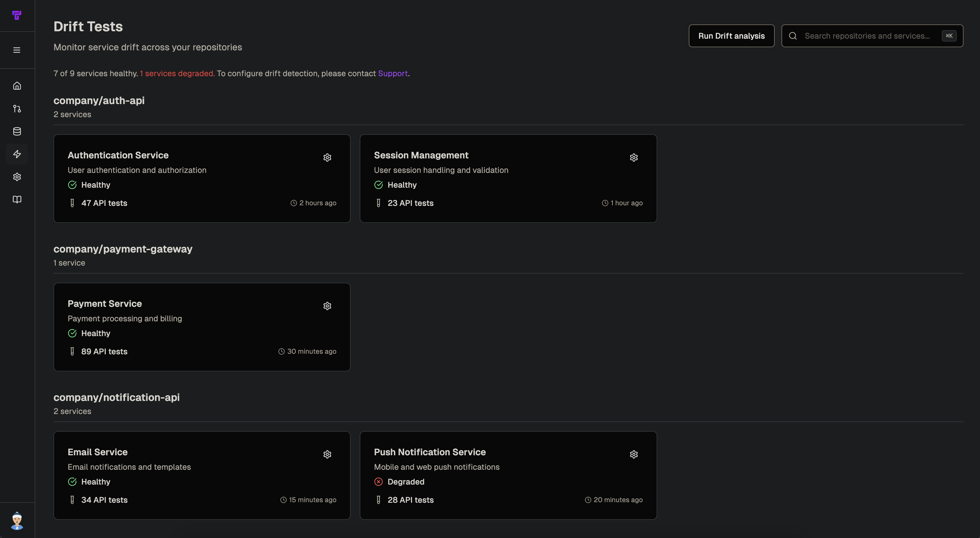Select the branches icon in the sidebar

[17, 109]
